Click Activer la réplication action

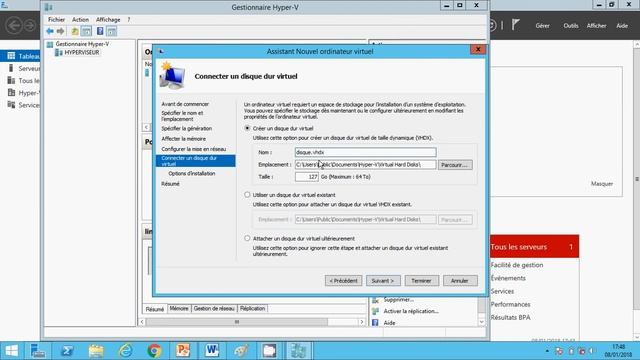(x=411, y=311)
